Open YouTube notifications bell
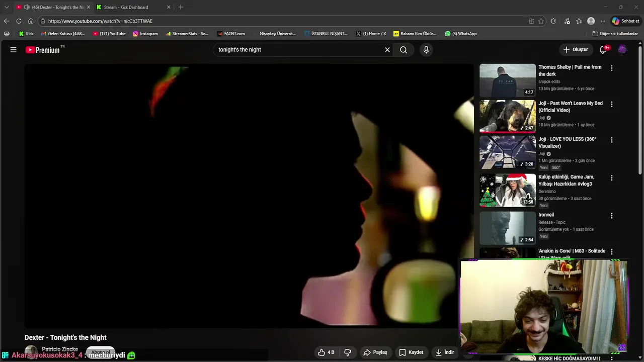Screen dimensions: 644x362 (x=603, y=50)
